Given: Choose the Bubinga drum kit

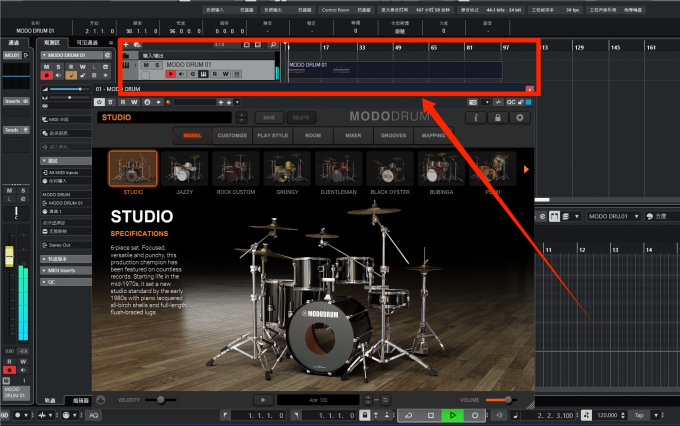Looking at the screenshot, I should tap(441, 168).
